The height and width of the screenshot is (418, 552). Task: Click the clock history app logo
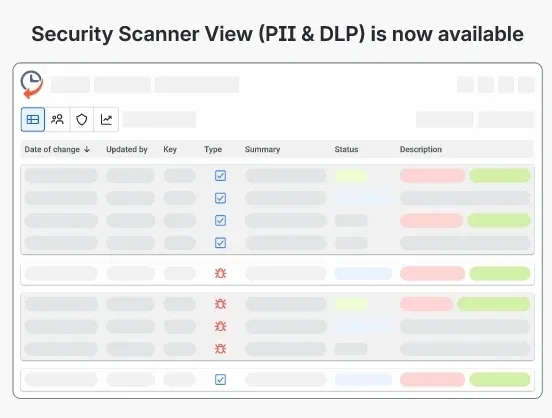pyautogui.click(x=32, y=85)
